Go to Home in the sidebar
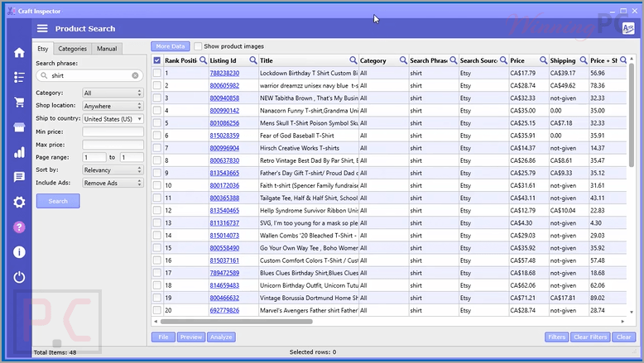 coord(19,52)
